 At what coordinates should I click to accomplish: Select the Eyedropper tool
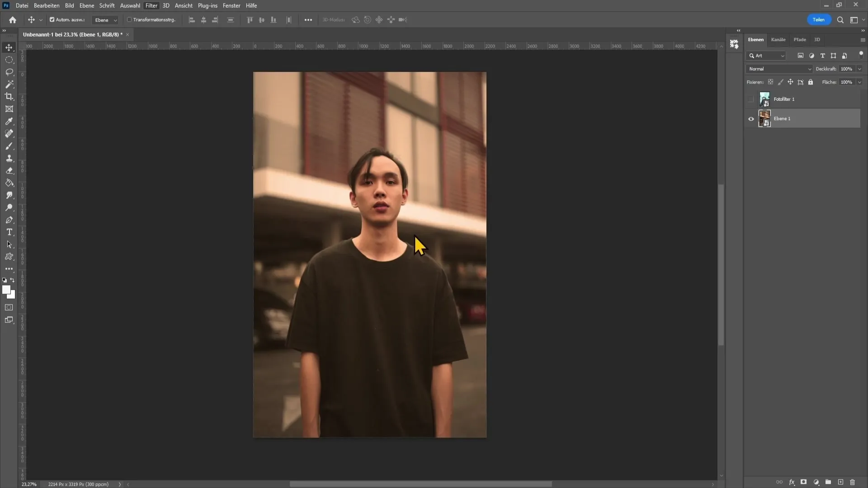9,121
